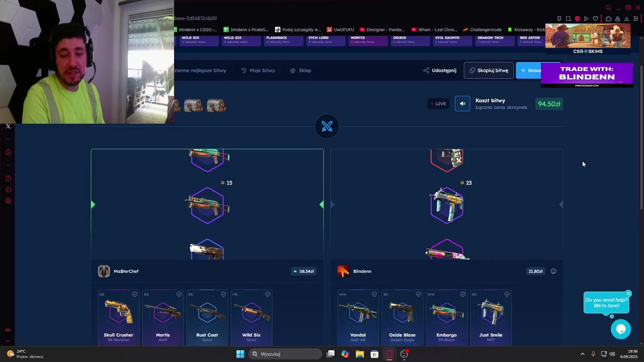Viewport: 644px width, 362px height.
Task: Click the Udostępnij share link
Action: 440,70
